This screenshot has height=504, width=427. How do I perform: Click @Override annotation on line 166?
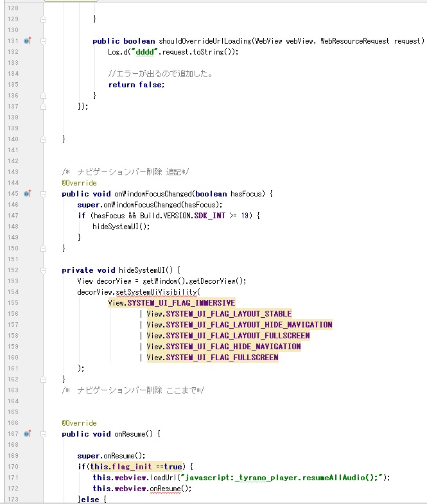point(79,423)
